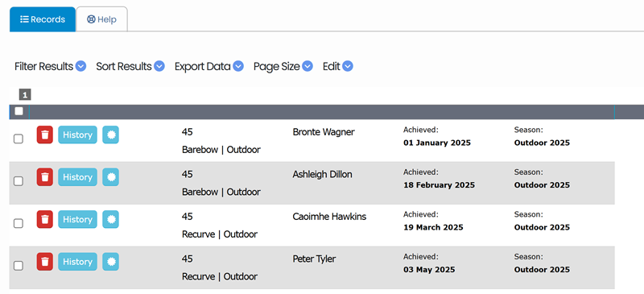Expand the Filter Results dropdown

click(x=50, y=66)
